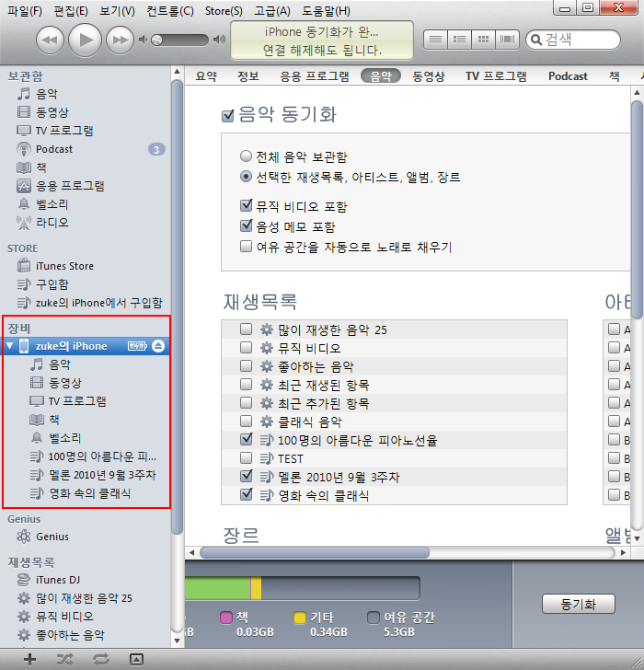Click the horizontal scrollbar thumb
644x670 pixels.
tap(315, 553)
